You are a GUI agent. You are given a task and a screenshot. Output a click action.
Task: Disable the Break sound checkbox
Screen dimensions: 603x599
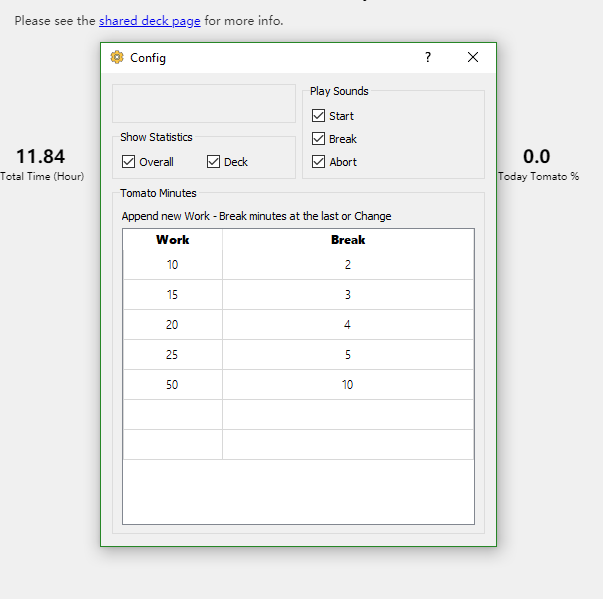[319, 139]
